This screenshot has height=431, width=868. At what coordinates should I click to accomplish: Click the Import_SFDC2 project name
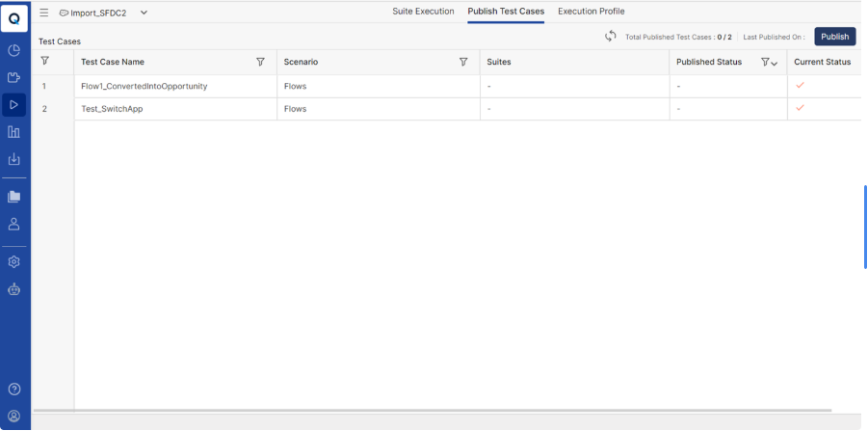click(98, 13)
